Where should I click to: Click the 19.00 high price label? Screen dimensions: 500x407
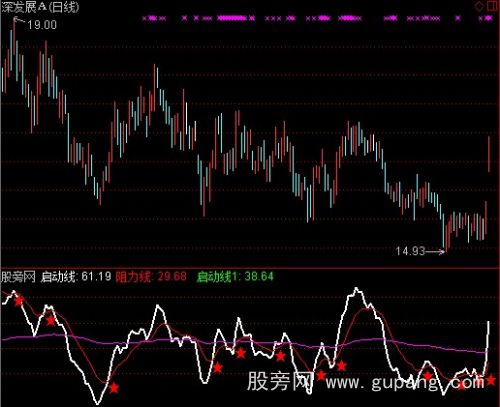pyautogui.click(x=42, y=25)
